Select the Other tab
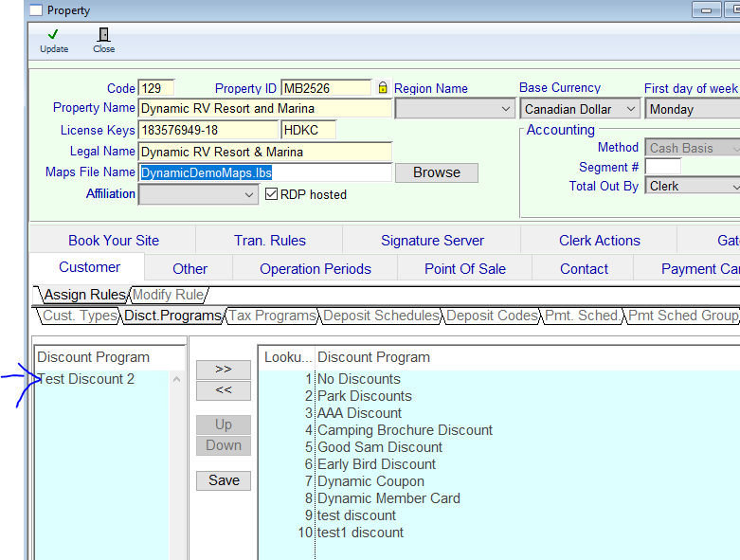The width and height of the screenshot is (740, 560). point(190,268)
